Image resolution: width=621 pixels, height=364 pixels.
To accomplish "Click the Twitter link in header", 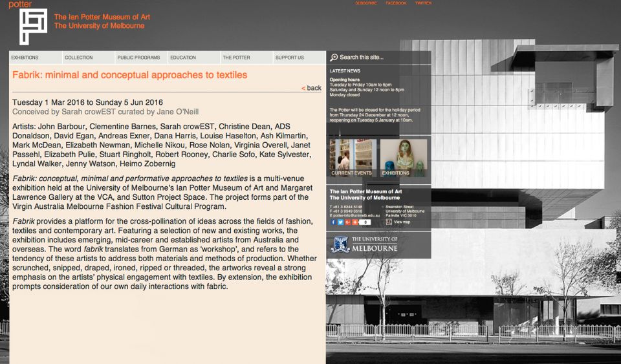I will (423, 3).
